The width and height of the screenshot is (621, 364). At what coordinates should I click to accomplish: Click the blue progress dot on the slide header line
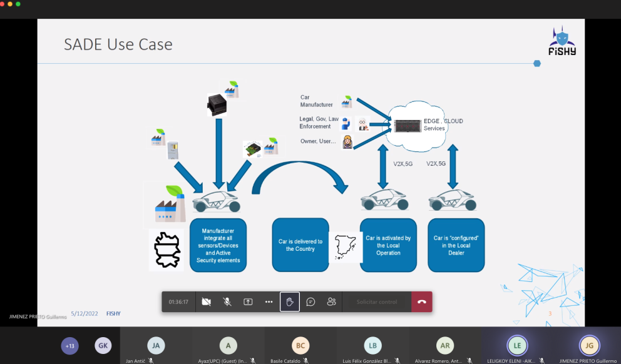(x=536, y=63)
